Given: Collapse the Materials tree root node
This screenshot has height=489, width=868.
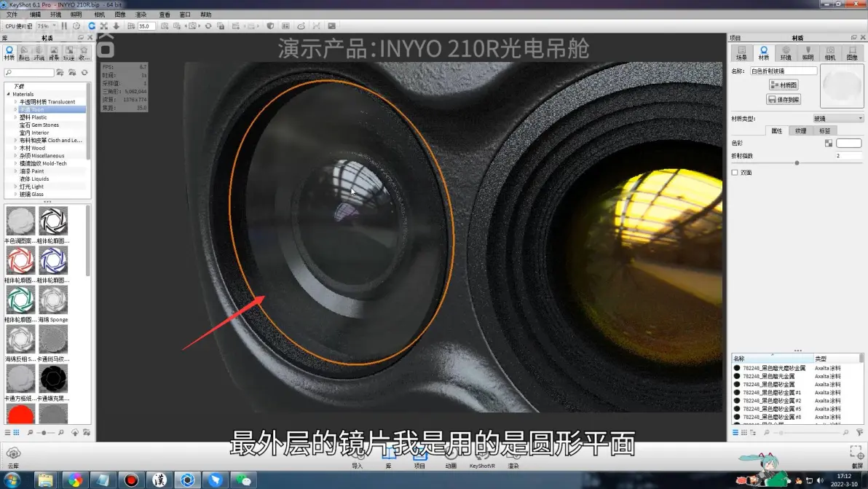Looking at the screenshot, I should point(8,94).
